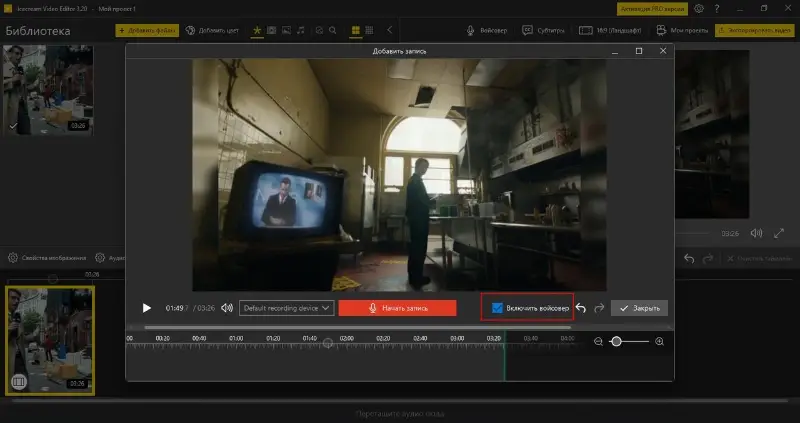This screenshot has width=800, height=423.
Task: Mute the main preview with its speaker icon
Action: (756, 233)
